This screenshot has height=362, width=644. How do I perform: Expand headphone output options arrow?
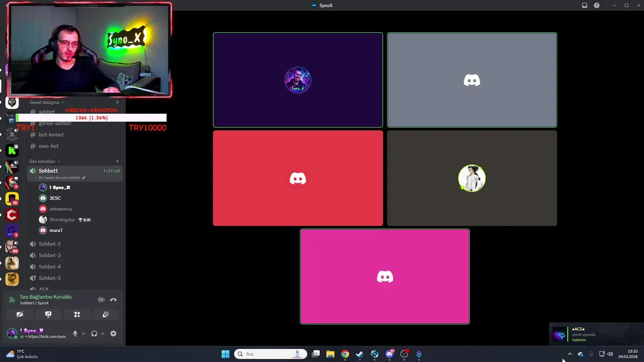coord(103,333)
